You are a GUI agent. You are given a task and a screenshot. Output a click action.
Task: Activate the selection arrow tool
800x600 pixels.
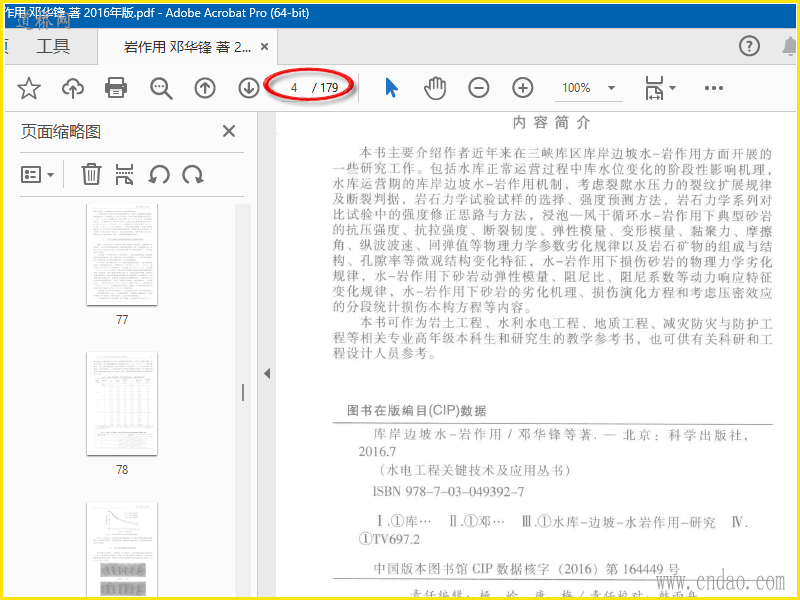pyautogui.click(x=391, y=88)
